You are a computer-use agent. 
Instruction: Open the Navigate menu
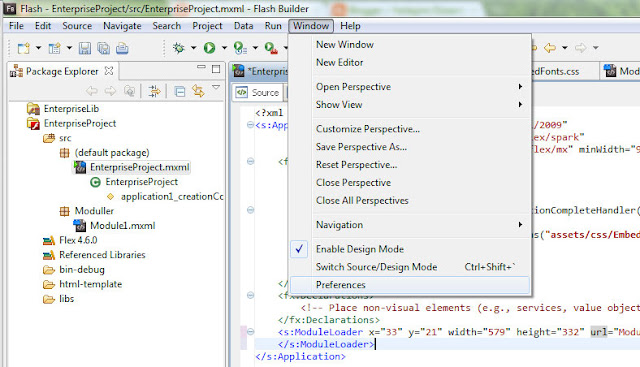[x=122, y=26]
